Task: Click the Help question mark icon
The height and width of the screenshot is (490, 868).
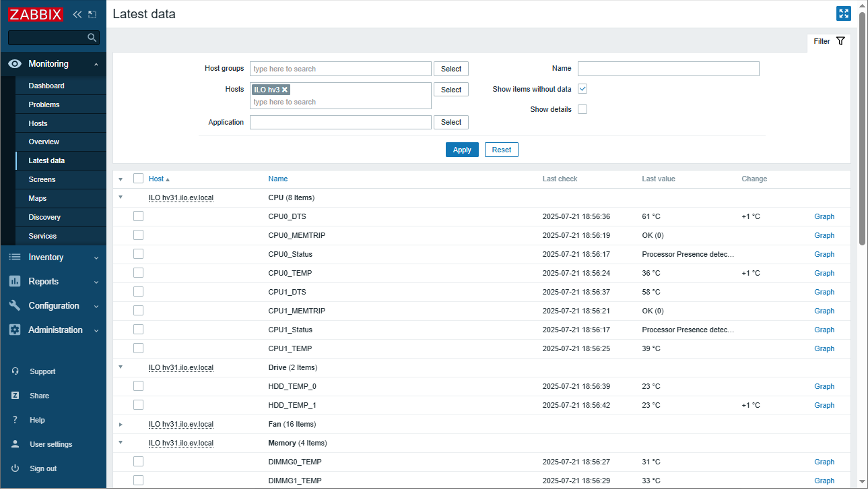Action: click(x=15, y=420)
